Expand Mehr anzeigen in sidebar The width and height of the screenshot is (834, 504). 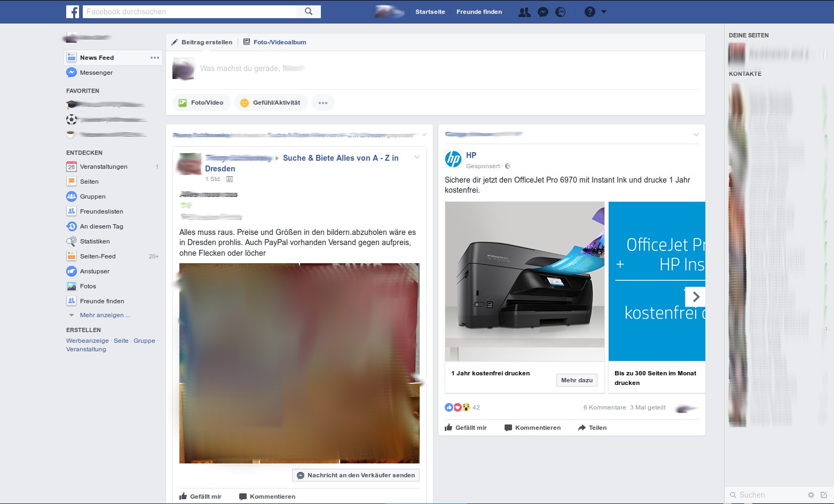point(105,315)
